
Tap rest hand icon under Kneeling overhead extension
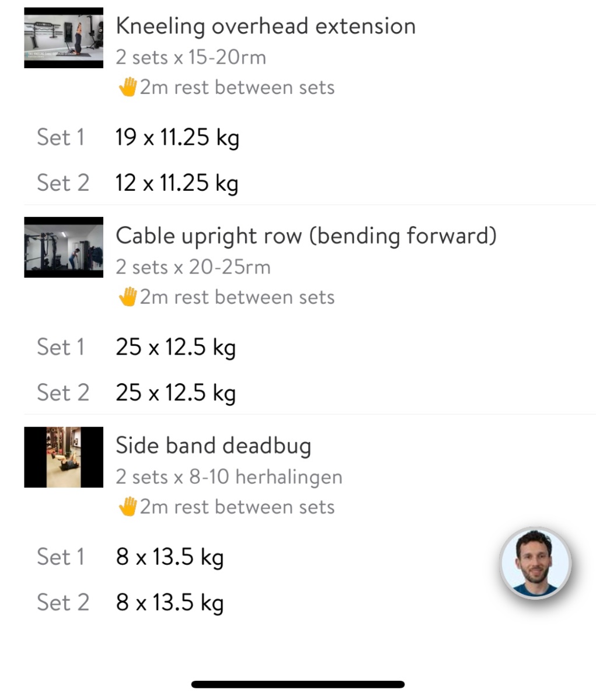click(128, 87)
